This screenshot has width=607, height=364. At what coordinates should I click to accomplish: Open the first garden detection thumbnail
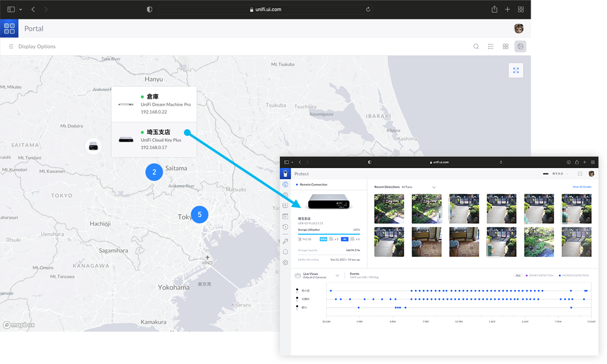(x=389, y=209)
